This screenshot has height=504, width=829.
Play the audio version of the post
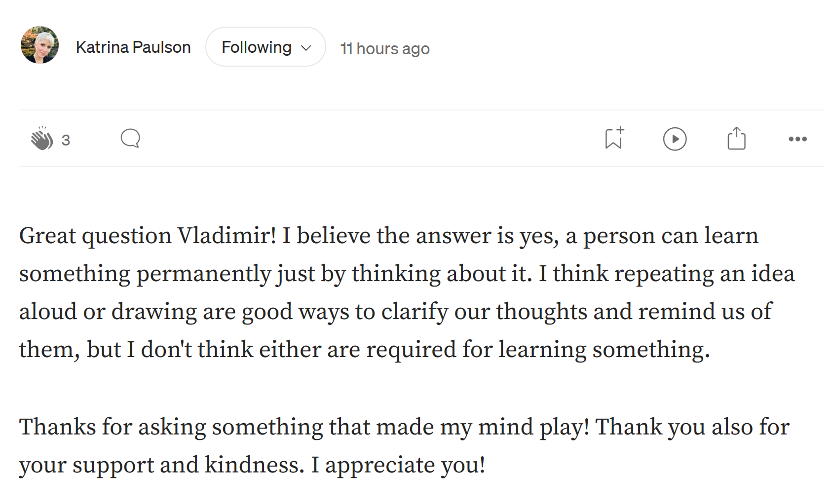[x=675, y=139]
